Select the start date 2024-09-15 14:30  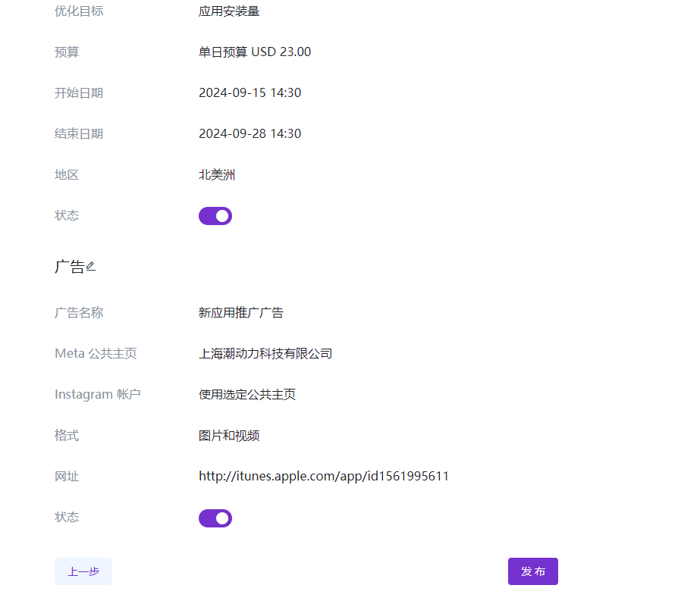coord(250,92)
